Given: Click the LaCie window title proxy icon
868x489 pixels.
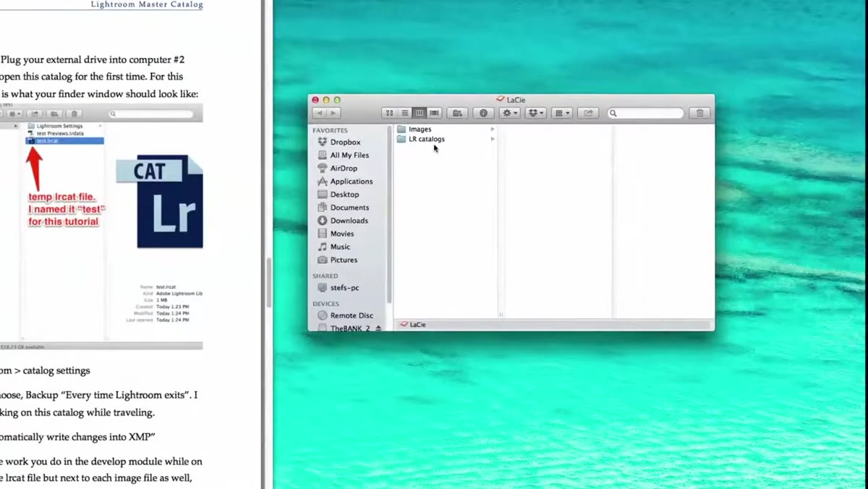Looking at the screenshot, I should pyautogui.click(x=501, y=100).
